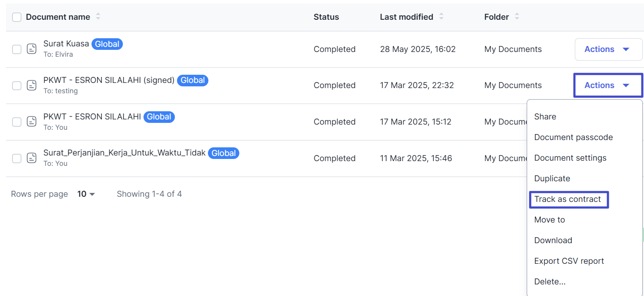Collapse the highlighted Actions dropdown on signed PKWT row
This screenshot has width=644, height=296.
click(x=608, y=85)
